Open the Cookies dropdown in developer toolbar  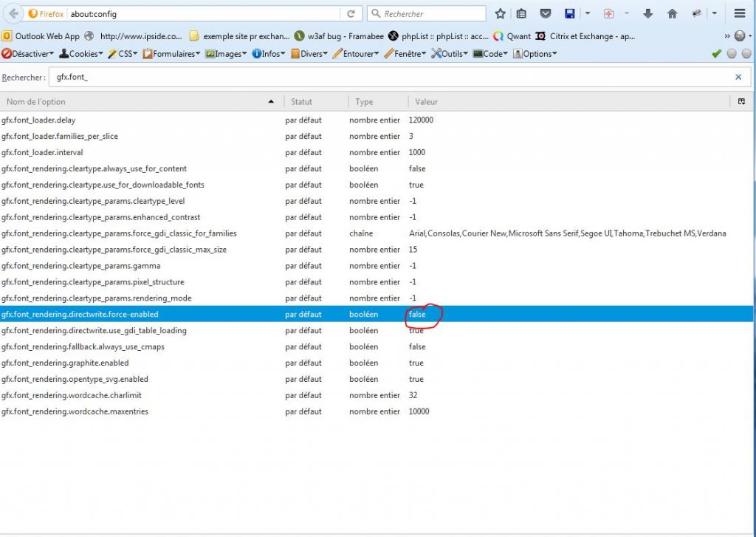[83, 53]
